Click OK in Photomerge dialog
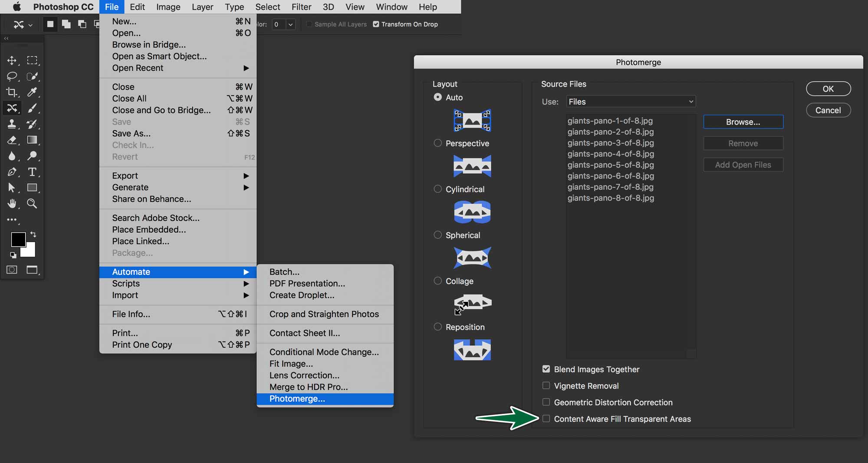Screen dimensions: 868x463 point(828,89)
